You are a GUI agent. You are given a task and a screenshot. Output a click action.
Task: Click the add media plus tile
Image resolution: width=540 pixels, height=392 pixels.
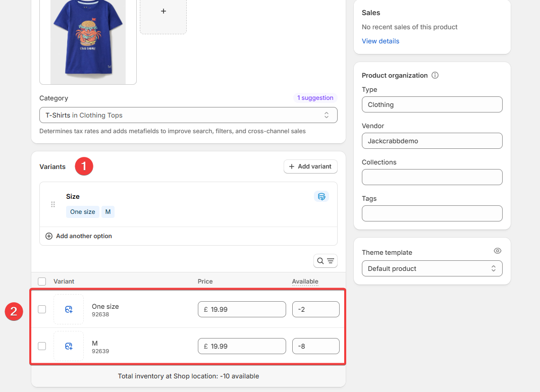click(x=163, y=16)
